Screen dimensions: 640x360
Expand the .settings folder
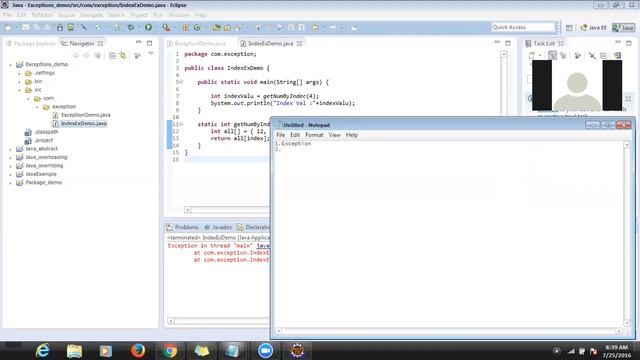click(x=19, y=73)
